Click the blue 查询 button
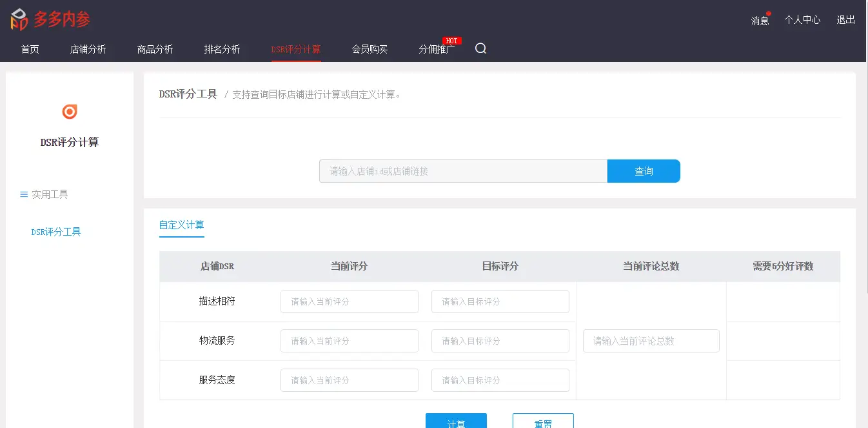868x428 pixels. (x=644, y=170)
